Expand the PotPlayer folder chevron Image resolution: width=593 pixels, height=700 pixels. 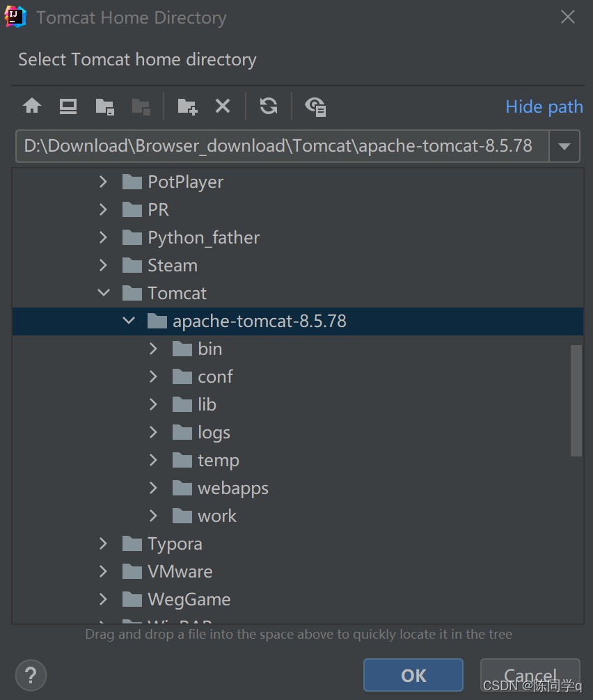coord(103,182)
